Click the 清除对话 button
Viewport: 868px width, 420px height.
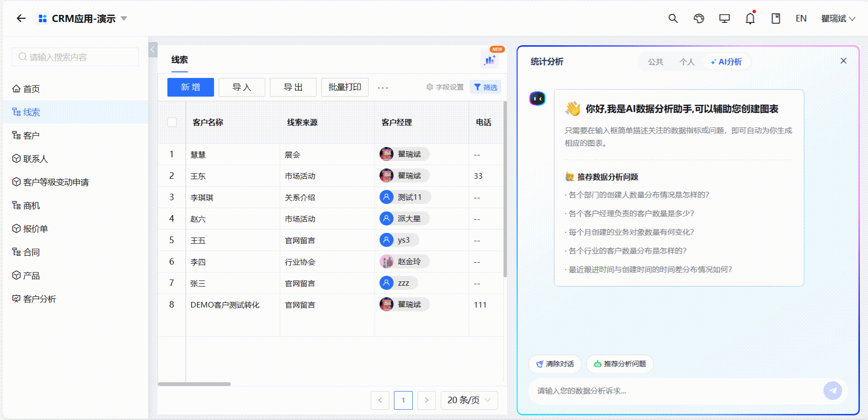[x=555, y=364]
